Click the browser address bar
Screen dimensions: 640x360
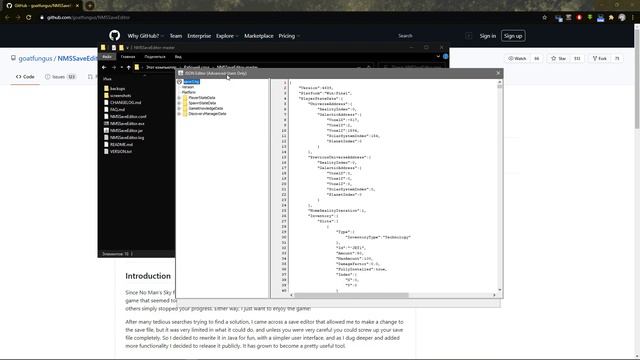coord(286,18)
